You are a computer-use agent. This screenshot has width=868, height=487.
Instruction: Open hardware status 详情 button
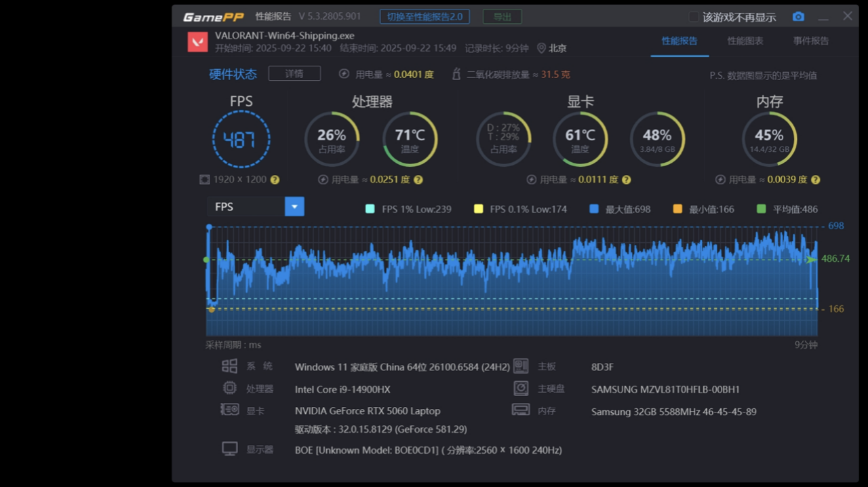tap(294, 73)
